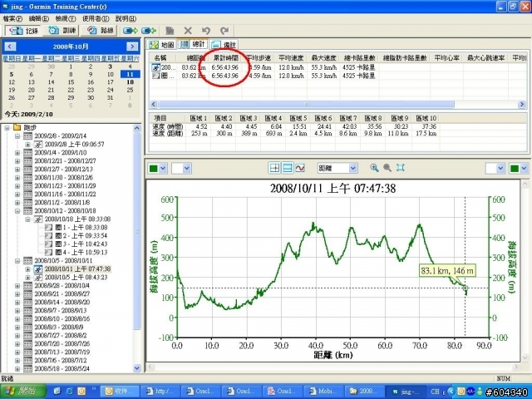This screenshot has height=399, width=532.
Task: Click the lap icon beside 圈 1
Action: (x=49, y=227)
